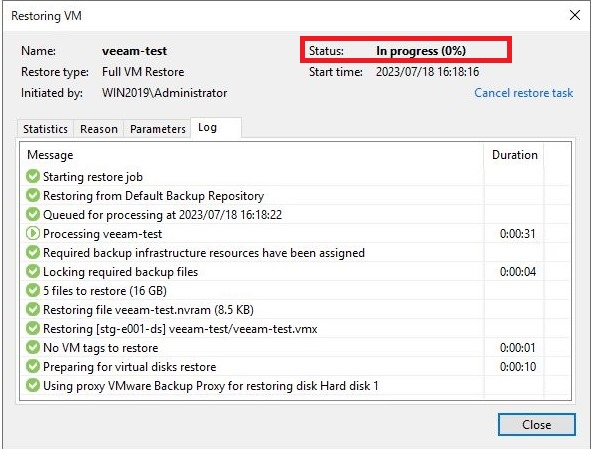This screenshot has width=591, height=449.
Task: Click the Message column header
Action: coord(252,155)
